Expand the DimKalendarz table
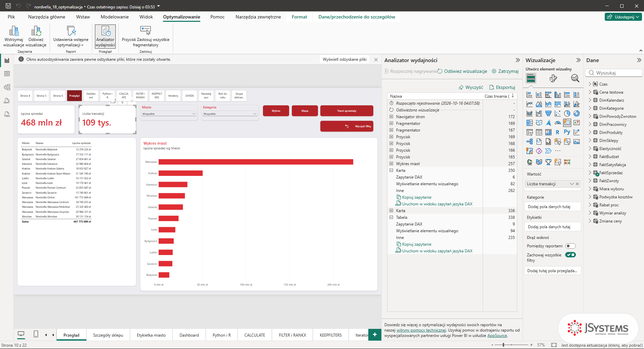Image resolution: width=644 pixels, height=349 pixels. coord(590,100)
